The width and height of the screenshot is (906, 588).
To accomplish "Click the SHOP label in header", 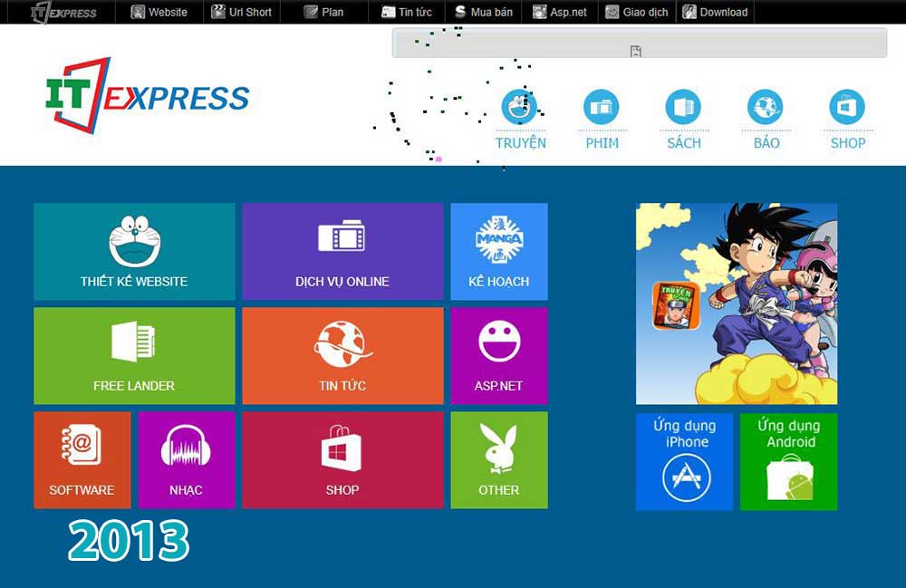I will (848, 143).
